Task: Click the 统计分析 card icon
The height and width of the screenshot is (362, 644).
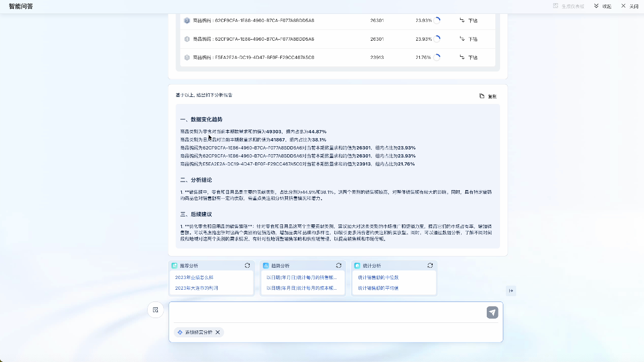Action: [x=357, y=266]
